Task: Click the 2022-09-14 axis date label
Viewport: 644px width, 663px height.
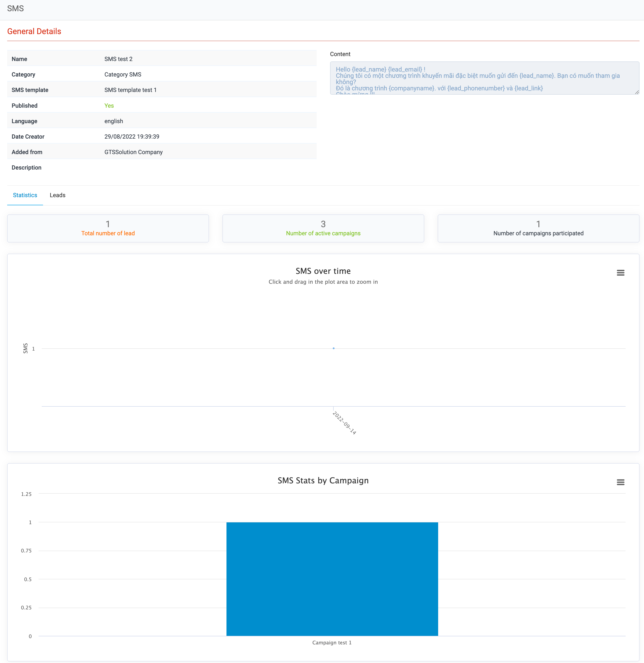Action: click(x=345, y=423)
